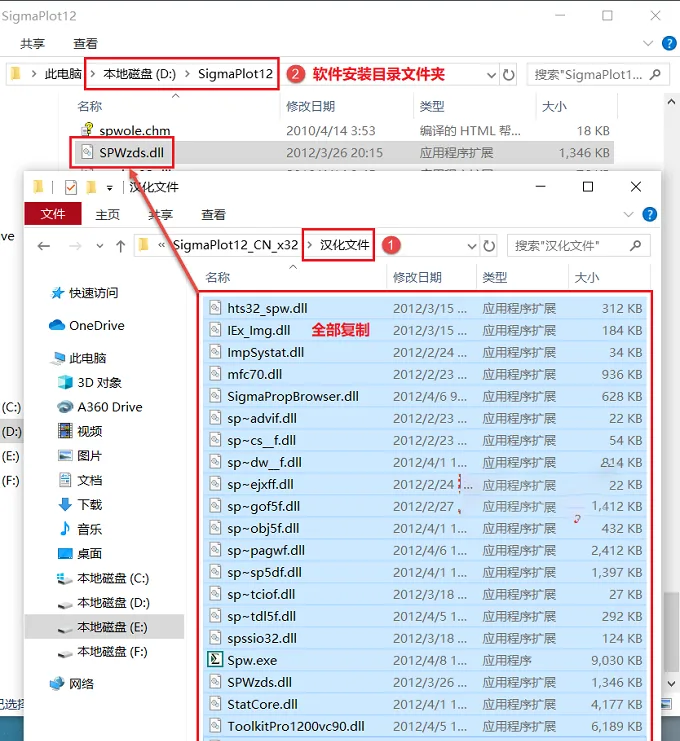Image resolution: width=680 pixels, height=741 pixels.
Task: Select IEx_Img.dll file
Action: (x=425, y=330)
